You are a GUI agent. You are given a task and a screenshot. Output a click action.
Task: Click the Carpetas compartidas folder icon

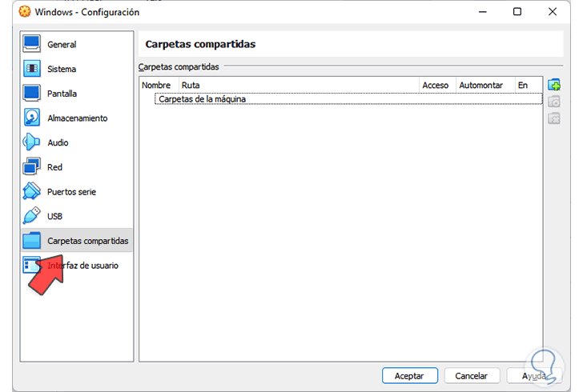(31, 241)
